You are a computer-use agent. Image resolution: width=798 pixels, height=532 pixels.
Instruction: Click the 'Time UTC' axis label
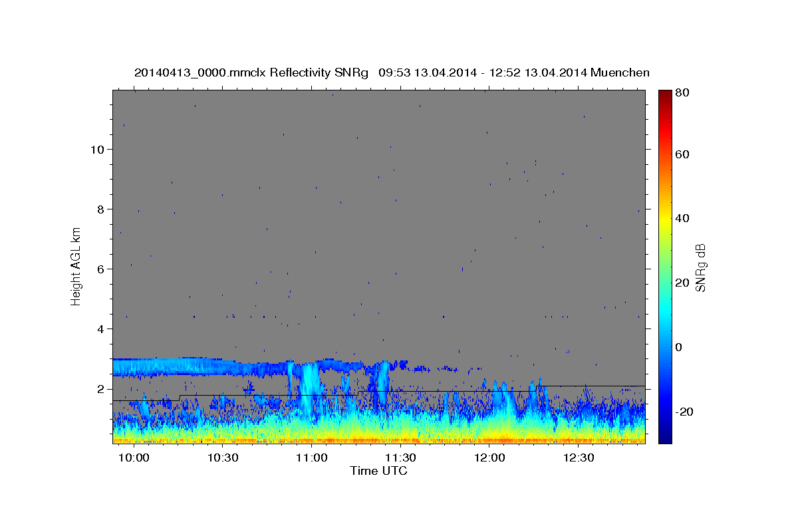pyautogui.click(x=378, y=471)
